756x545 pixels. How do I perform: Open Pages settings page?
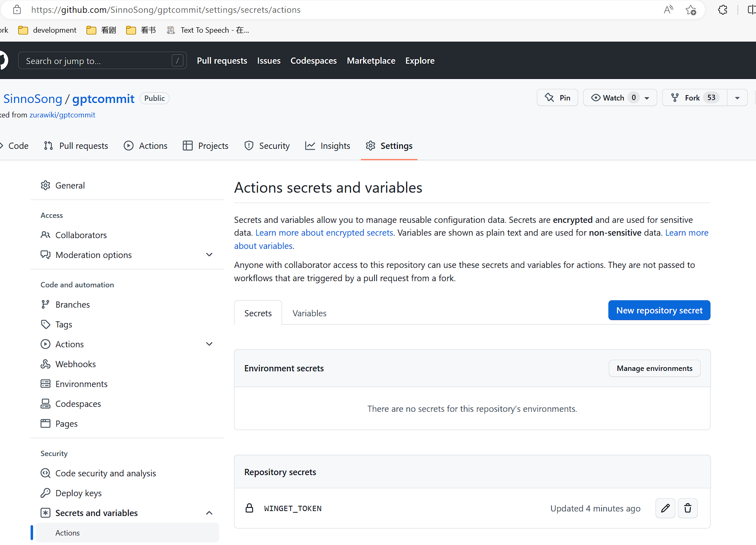(127, 424)
